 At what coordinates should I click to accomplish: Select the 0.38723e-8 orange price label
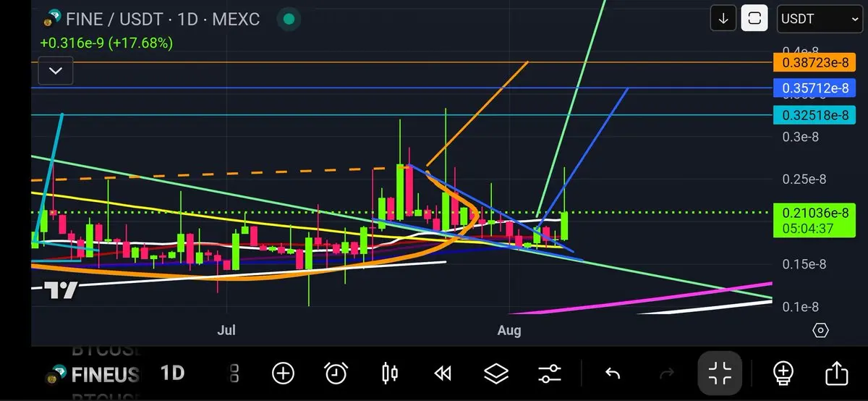(814, 62)
